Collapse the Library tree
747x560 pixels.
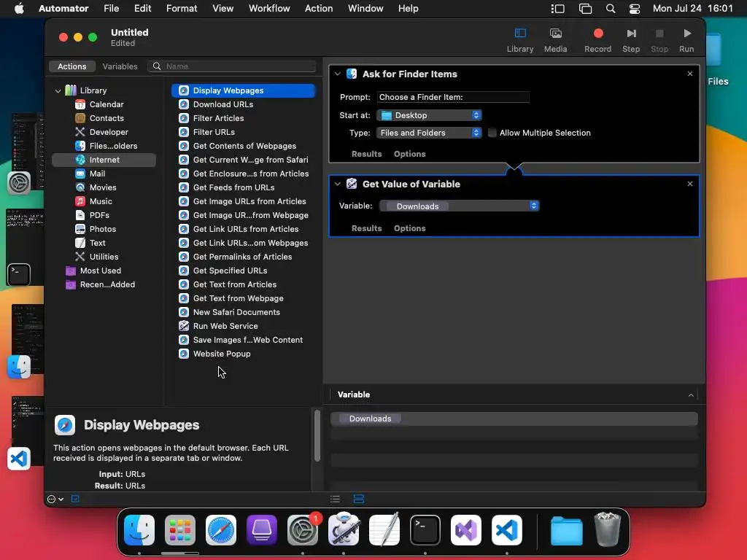(x=58, y=90)
